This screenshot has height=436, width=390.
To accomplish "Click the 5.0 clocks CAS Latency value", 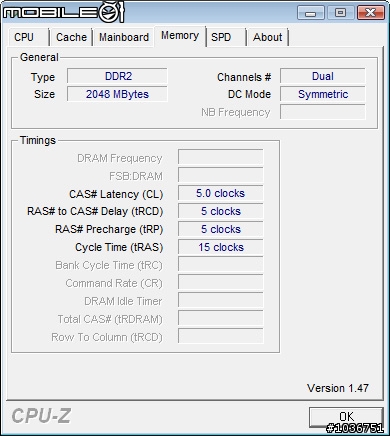I will click(x=221, y=193).
